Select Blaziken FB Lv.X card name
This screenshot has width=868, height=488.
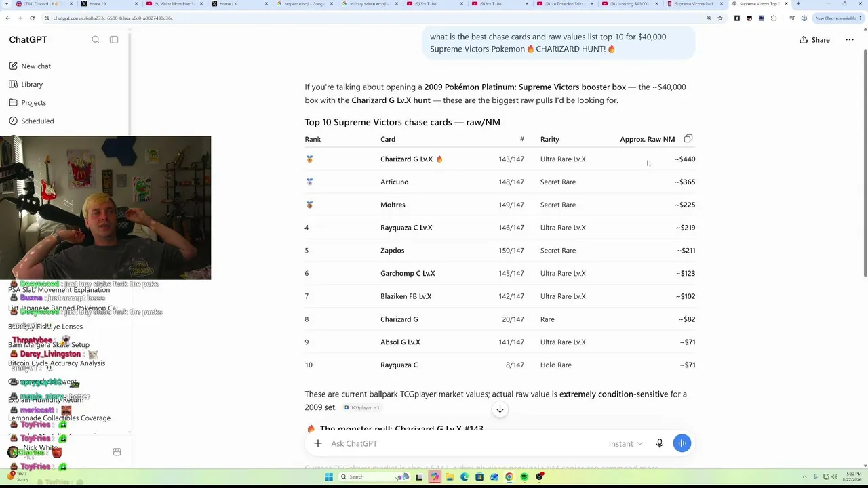click(x=406, y=296)
